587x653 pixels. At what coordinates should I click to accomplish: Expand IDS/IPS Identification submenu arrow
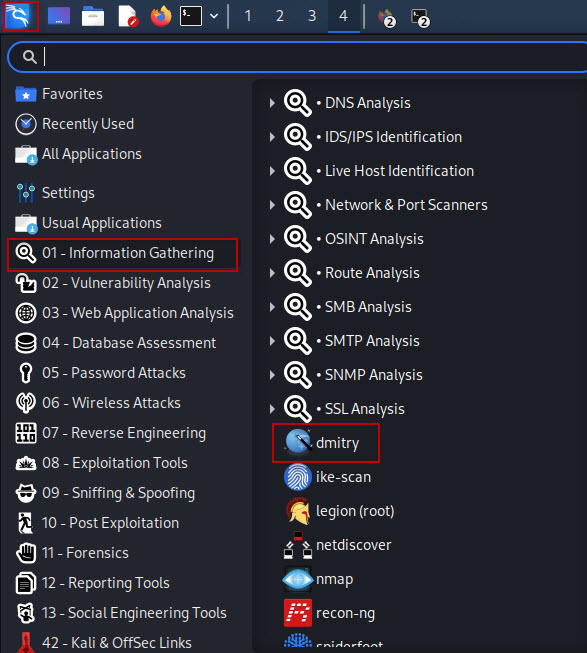pyautogui.click(x=272, y=137)
